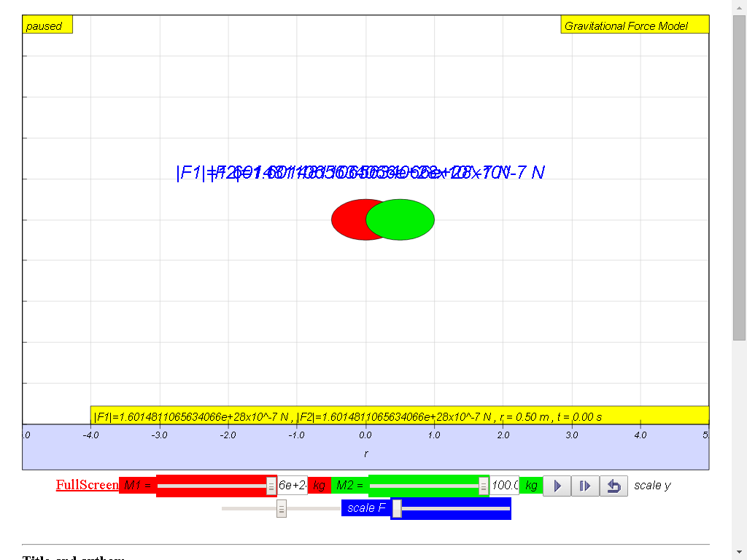The height and width of the screenshot is (560, 747).
Task: Click the M1 mass value input field
Action: [x=292, y=485]
